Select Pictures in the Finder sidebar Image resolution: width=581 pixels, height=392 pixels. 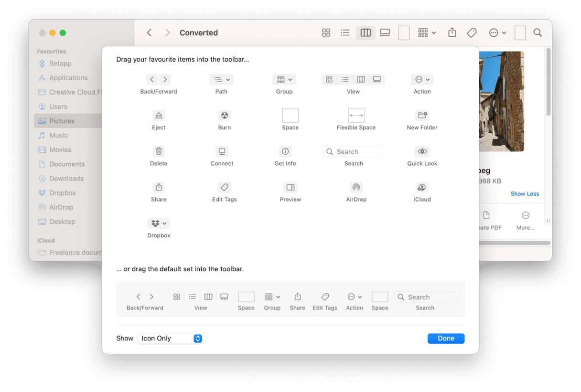[x=62, y=121]
